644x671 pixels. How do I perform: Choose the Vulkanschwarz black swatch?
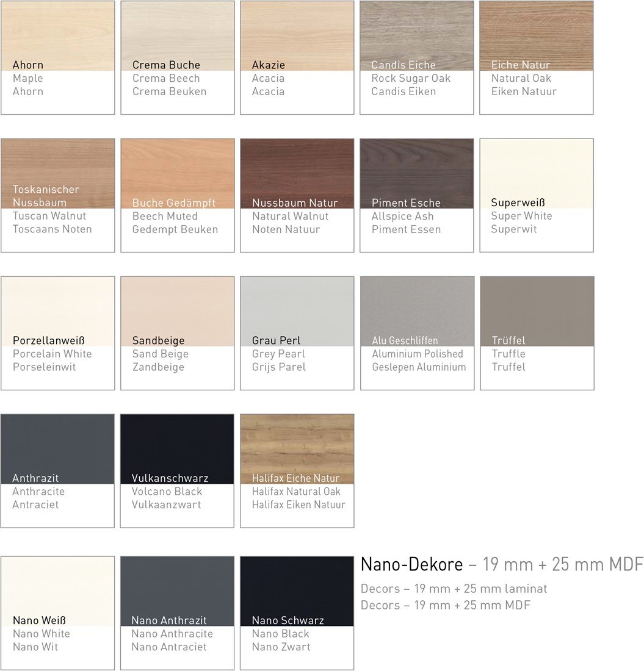pyautogui.click(x=177, y=448)
